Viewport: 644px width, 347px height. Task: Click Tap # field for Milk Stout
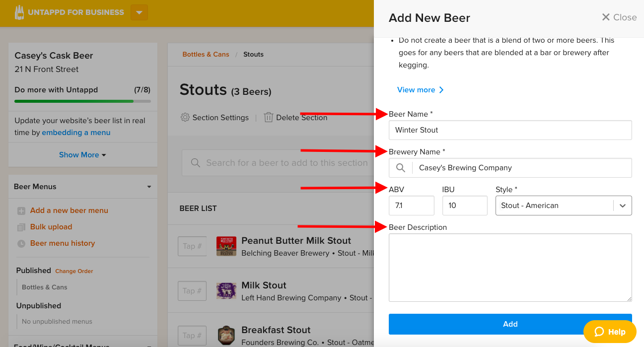pyautogui.click(x=192, y=291)
